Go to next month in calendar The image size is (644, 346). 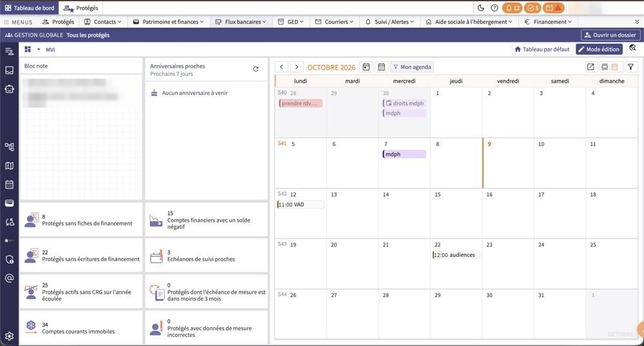click(x=296, y=67)
